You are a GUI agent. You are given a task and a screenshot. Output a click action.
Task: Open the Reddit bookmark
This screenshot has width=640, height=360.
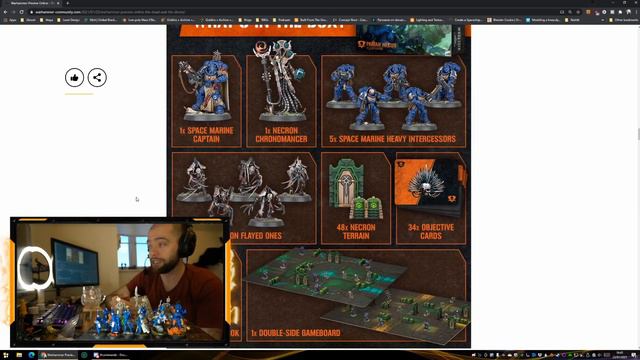click(x=573, y=20)
